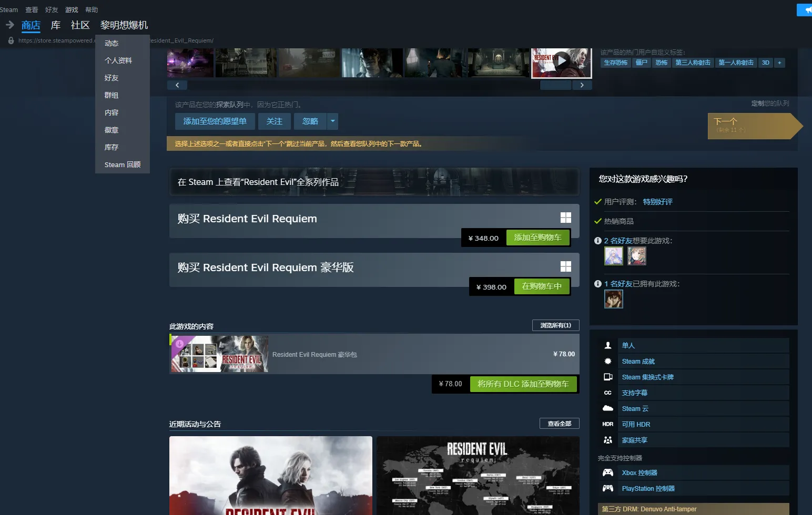Click the Xbox 控制器 gamepad icon
Screen dimensions: 812x515
(x=608, y=472)
